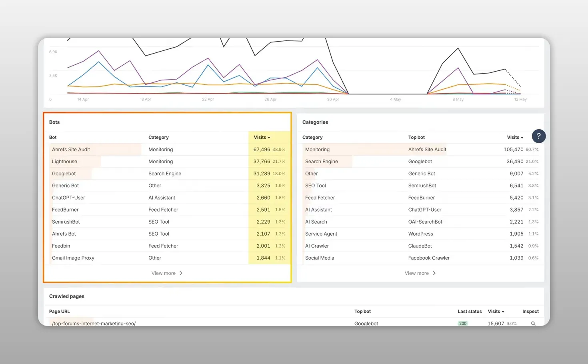Select the Googlebot row in Bots table
This screenshot has width=588, height=364.
pos(167,174)
